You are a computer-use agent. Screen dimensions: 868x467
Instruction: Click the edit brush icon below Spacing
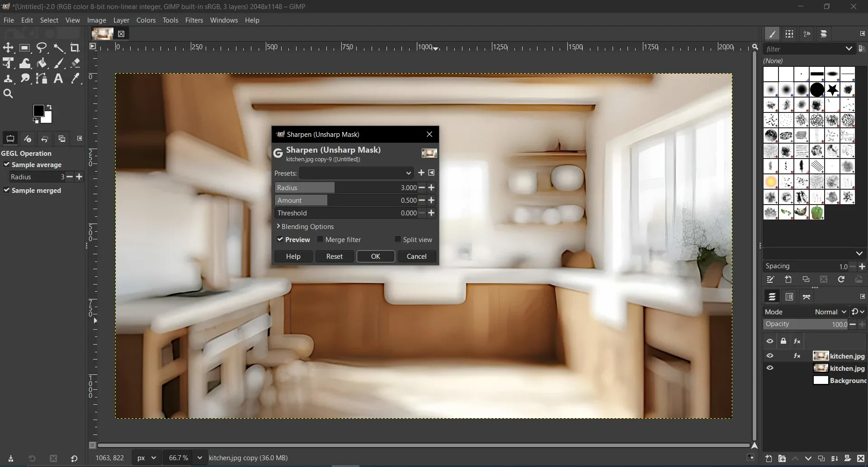pyautogui.click(x=770, y=280)
